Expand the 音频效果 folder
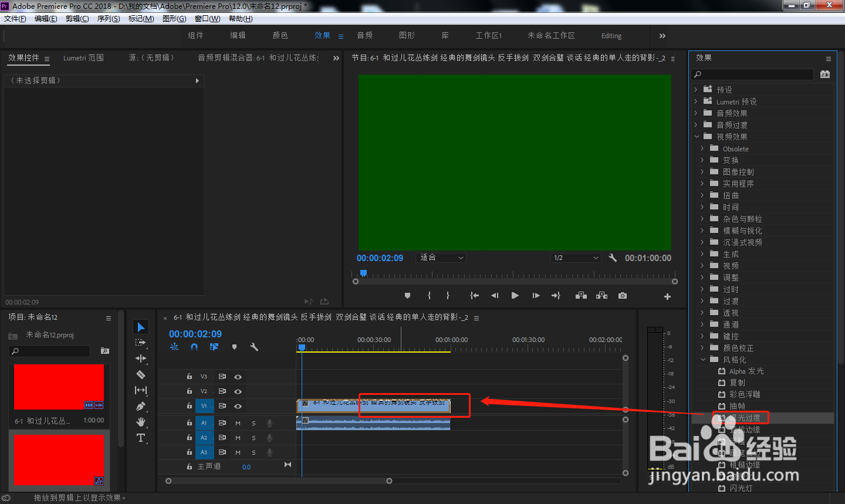The image size is (845, 504). click(x=696, y=113)
